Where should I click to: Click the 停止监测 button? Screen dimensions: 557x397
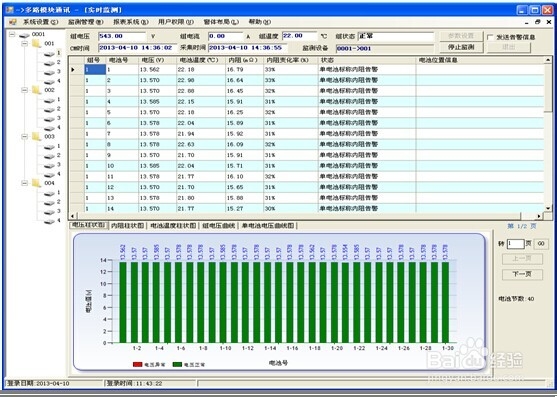(x=461, y=47)
